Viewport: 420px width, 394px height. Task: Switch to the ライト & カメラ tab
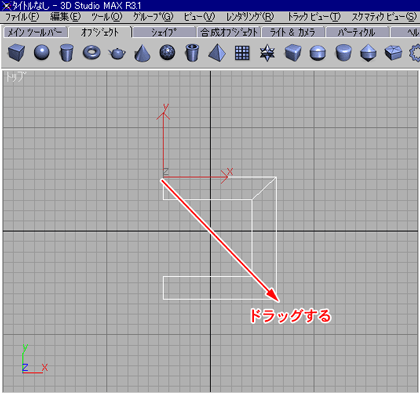click(x=293, y=32)
